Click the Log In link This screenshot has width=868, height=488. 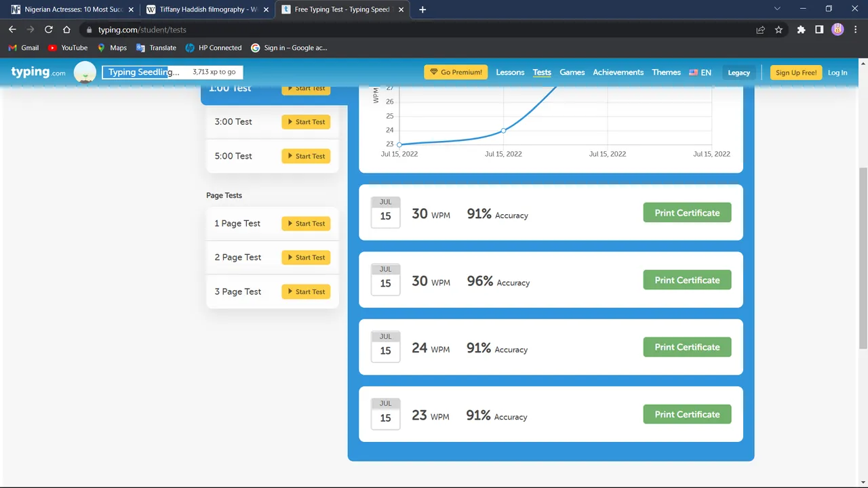(x=837, y=73)
